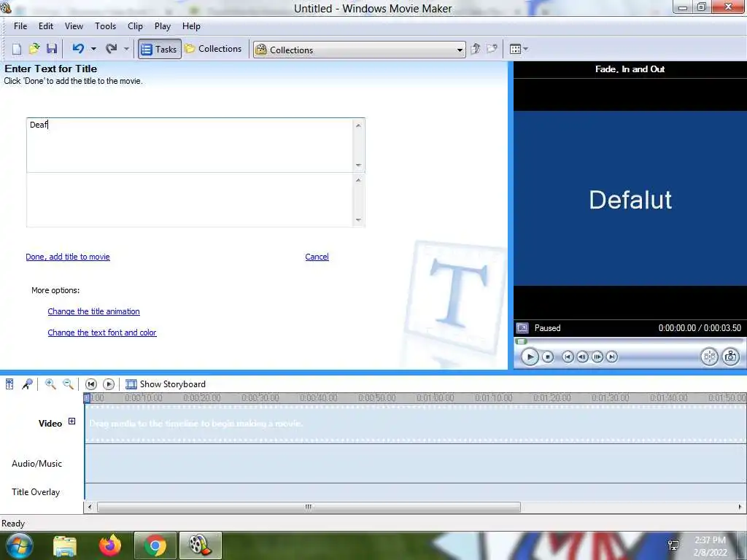Click the down arrow of second text box scrollbar
747x560 pixels.
pos(358,220)
